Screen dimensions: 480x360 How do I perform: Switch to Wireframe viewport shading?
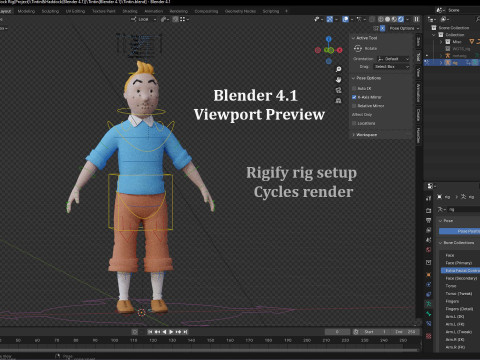pyautogui.click(x=381, y=19)
